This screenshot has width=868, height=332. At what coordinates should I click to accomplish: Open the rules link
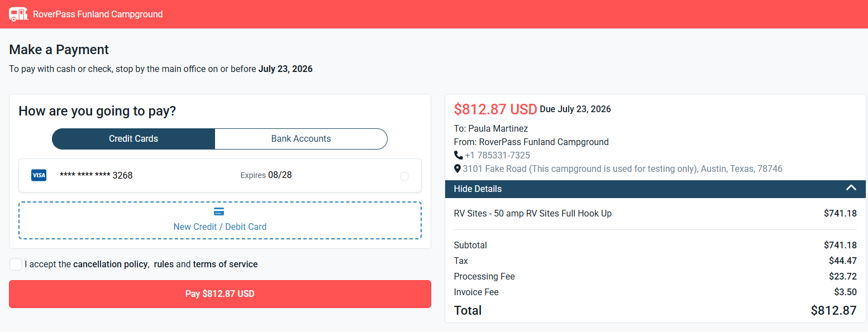pyautogui.click(x=164, y=264)
